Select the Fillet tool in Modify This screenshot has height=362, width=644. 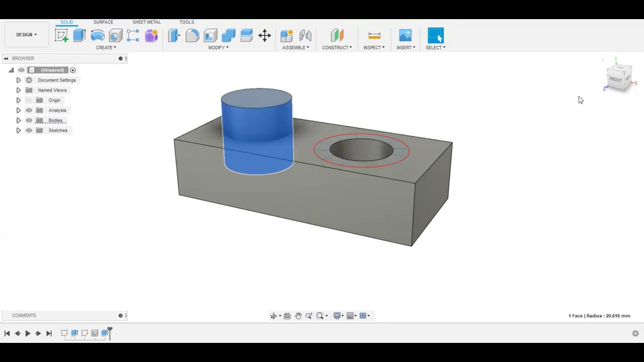[192, 35]
